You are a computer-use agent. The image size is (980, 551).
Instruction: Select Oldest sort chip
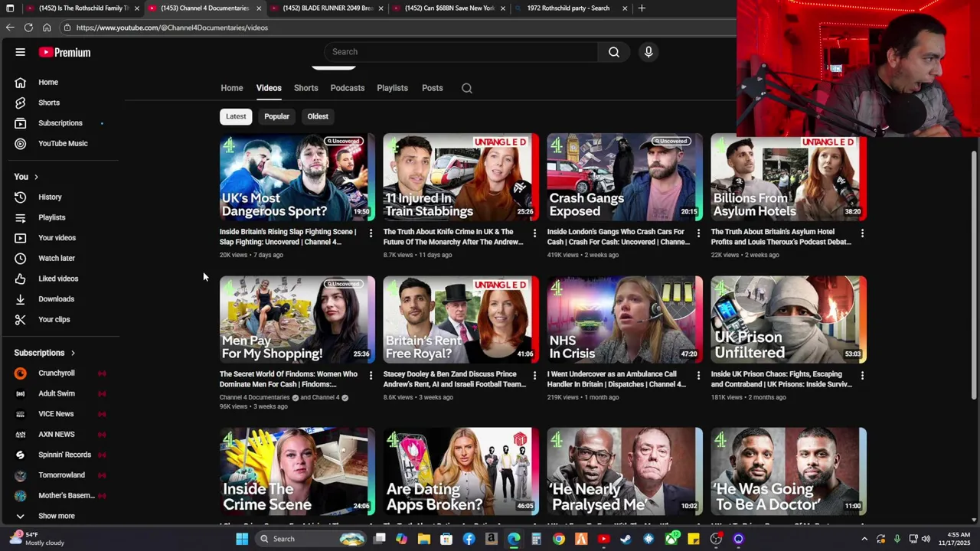click(x=318, y=116)
